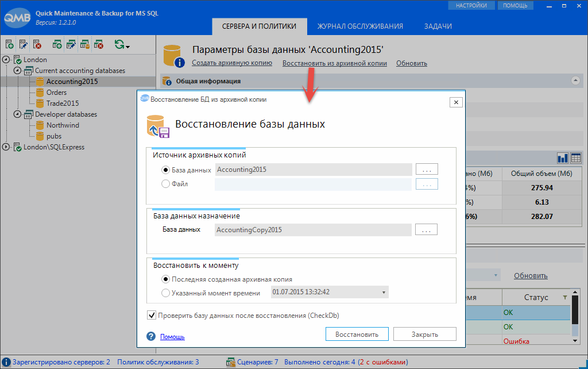Click 'Создать архивную копию' link

point(232,63)
